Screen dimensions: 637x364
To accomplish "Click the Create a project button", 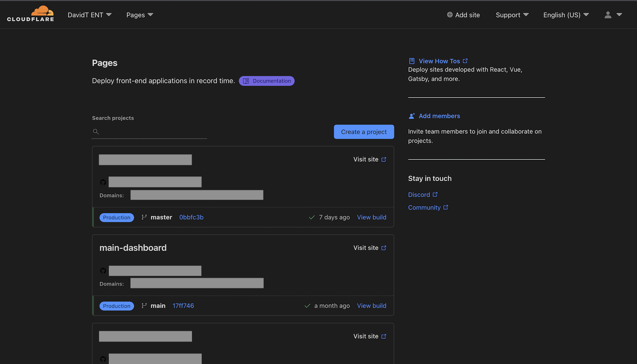I will (x=364, y=132).
